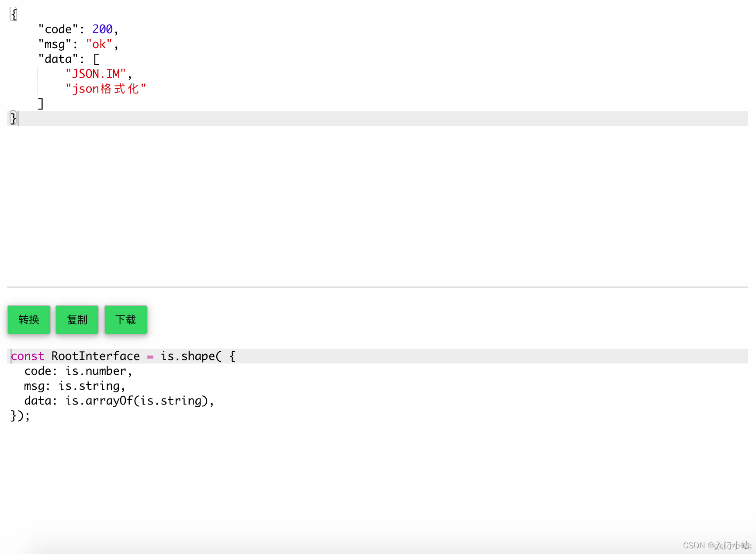Viewport: 756px width, 554px height.
Task: Select the value 200 in JSON input
Action: (x=103, y=29)
